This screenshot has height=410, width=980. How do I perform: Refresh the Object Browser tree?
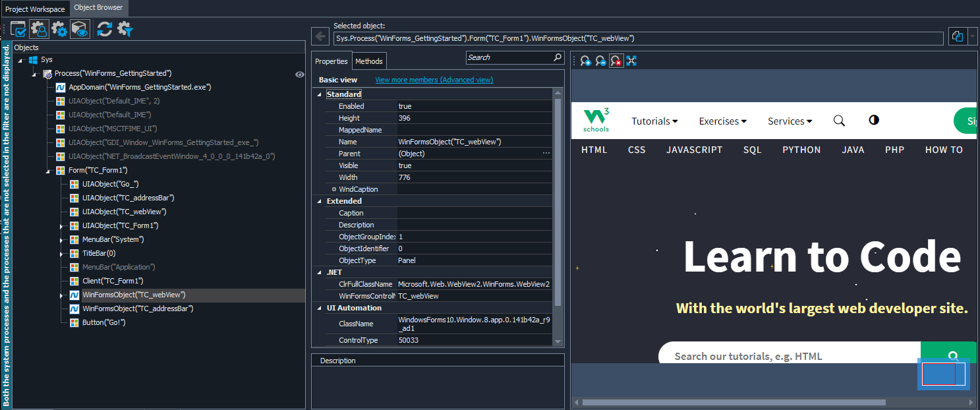pyautogui.click(x=104, y=29)
